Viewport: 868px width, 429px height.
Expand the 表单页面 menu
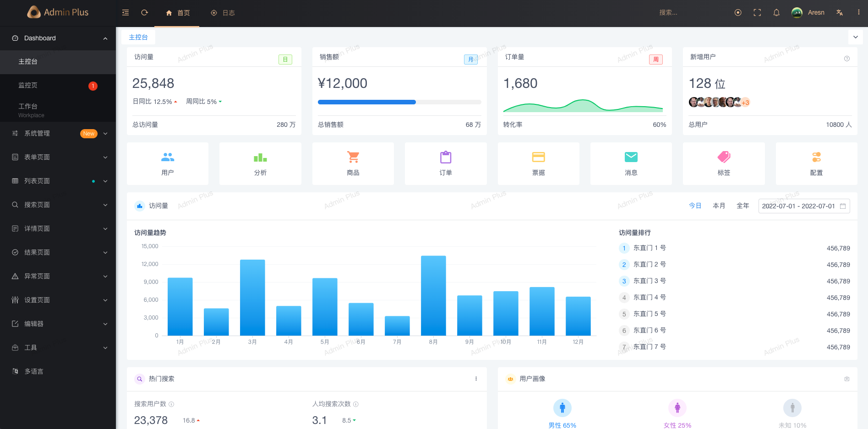click(58, 157)
